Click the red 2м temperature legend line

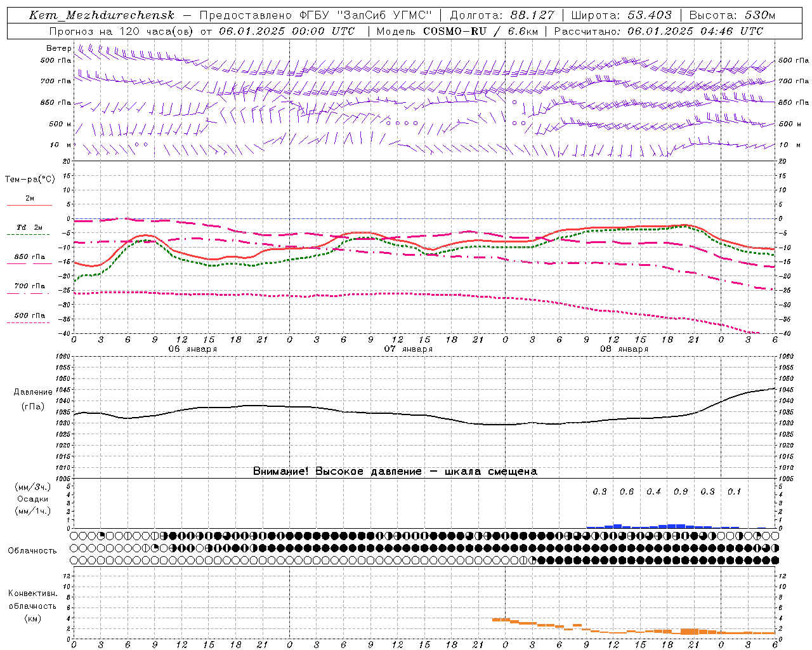pyautogui.click(x=29, y=205)
